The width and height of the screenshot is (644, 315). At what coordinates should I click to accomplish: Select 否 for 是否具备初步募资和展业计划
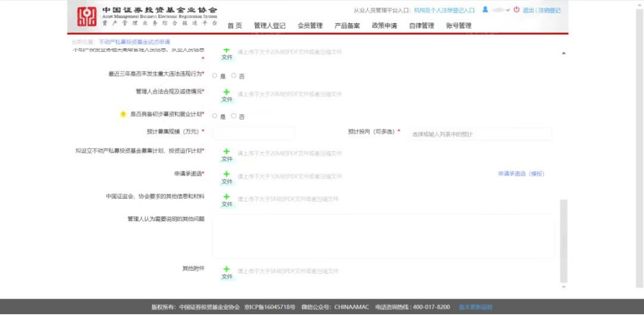pyautogui.click(x=234, y=116)
